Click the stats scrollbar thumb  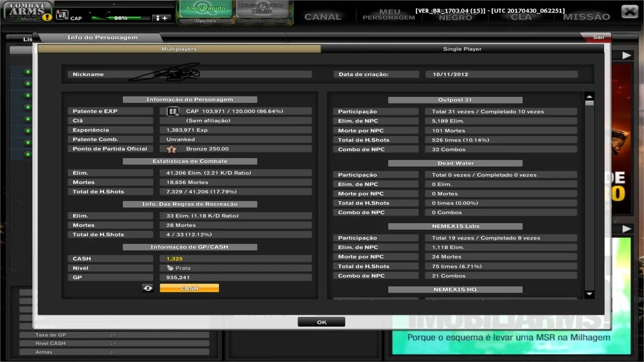click(x=589, y=103)
